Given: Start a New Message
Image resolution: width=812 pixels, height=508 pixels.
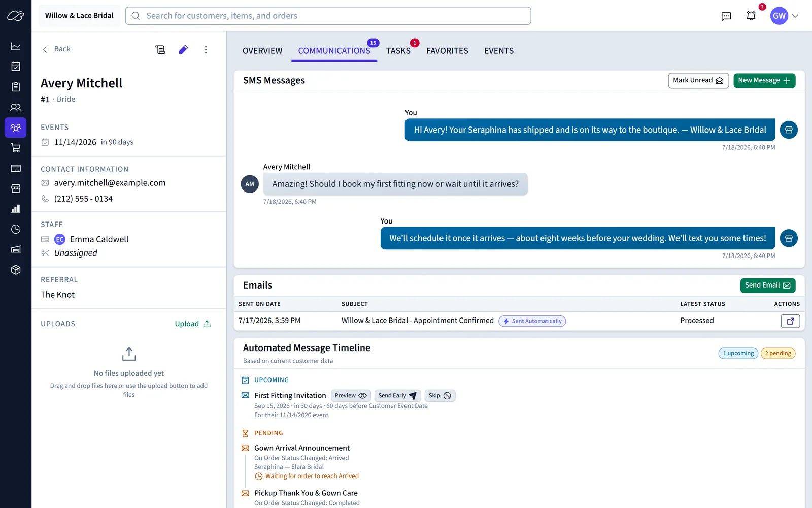Looking at the screenshot, I should 764,81.
